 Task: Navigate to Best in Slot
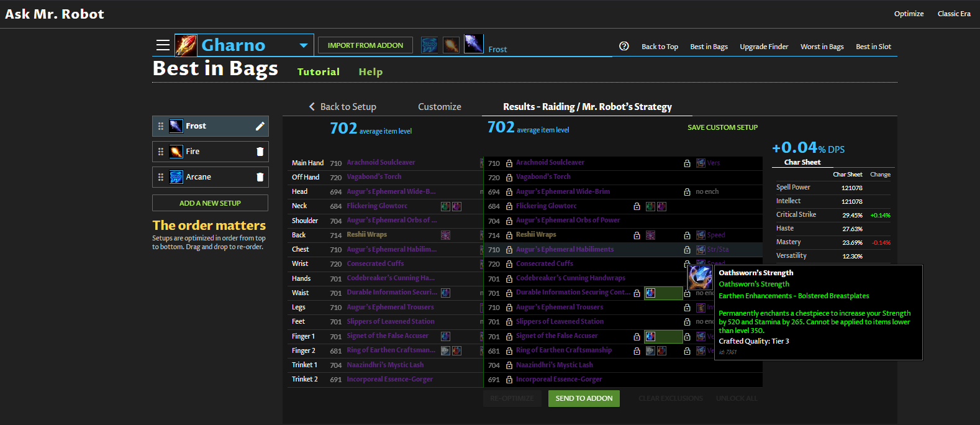[873, 47]
